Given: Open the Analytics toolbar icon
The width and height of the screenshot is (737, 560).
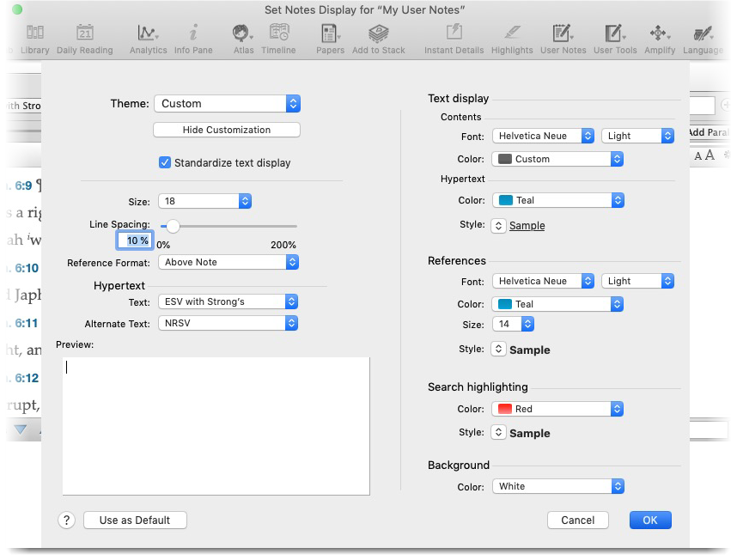Looking at the screenshot, I should [148, 33].
